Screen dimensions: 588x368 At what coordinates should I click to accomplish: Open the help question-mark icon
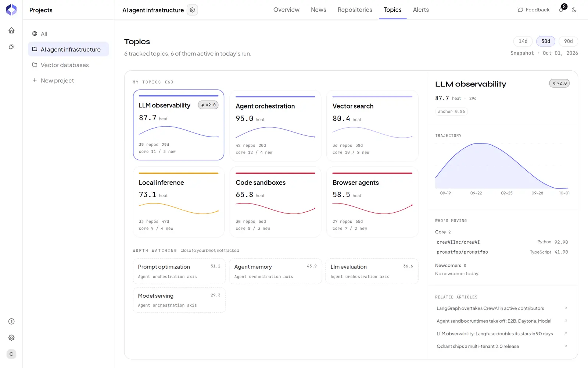11,322
